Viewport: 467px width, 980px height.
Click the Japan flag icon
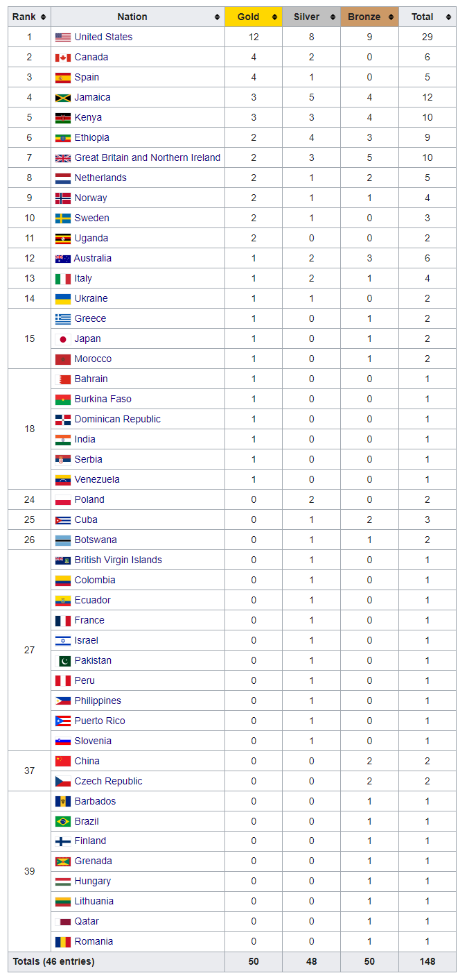click(x=63, y=339)
